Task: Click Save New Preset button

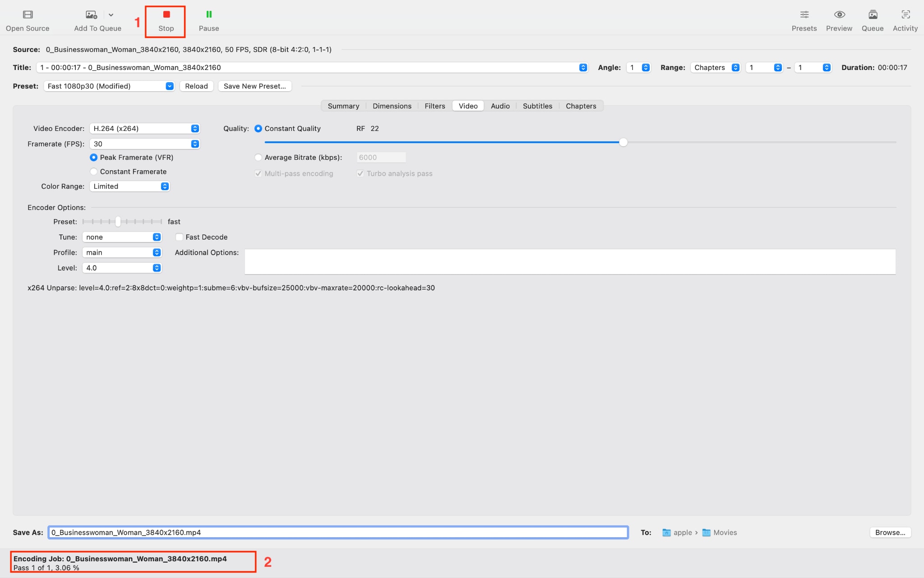Action: tap(254, 86)
